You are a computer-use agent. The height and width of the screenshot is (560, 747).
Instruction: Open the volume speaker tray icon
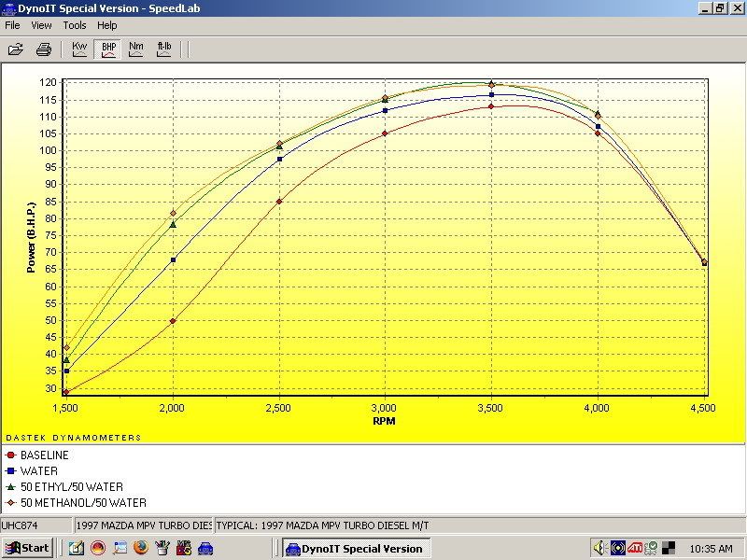pyautogui.click(x=600, y=548)
